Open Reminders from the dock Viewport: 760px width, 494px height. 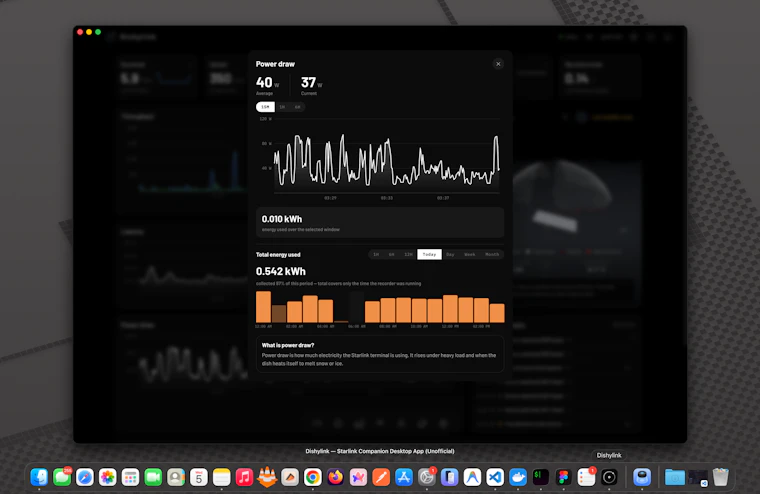click(586, 478)
